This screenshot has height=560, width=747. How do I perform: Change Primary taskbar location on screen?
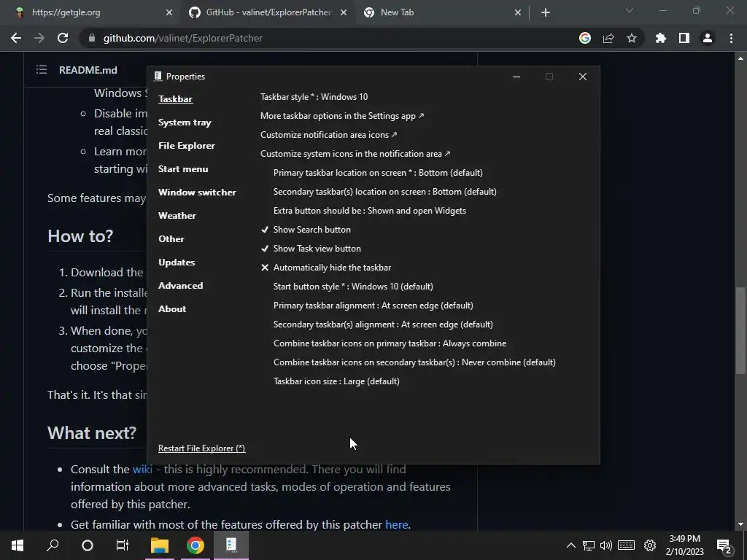[378, 173]
